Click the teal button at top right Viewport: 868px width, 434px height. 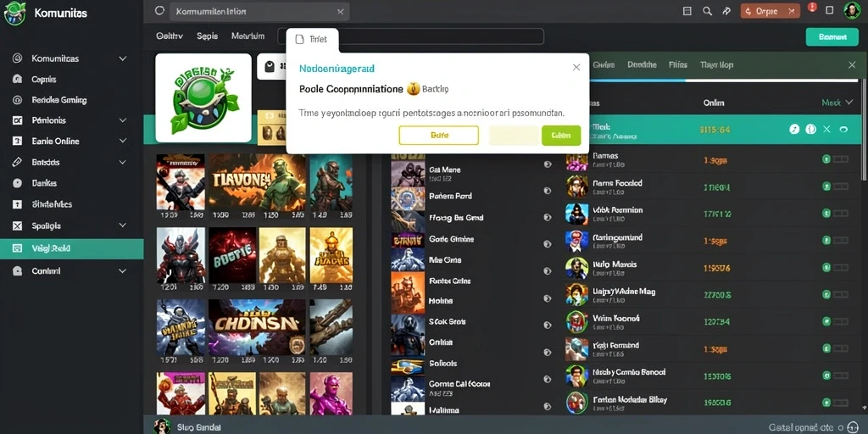832,36
